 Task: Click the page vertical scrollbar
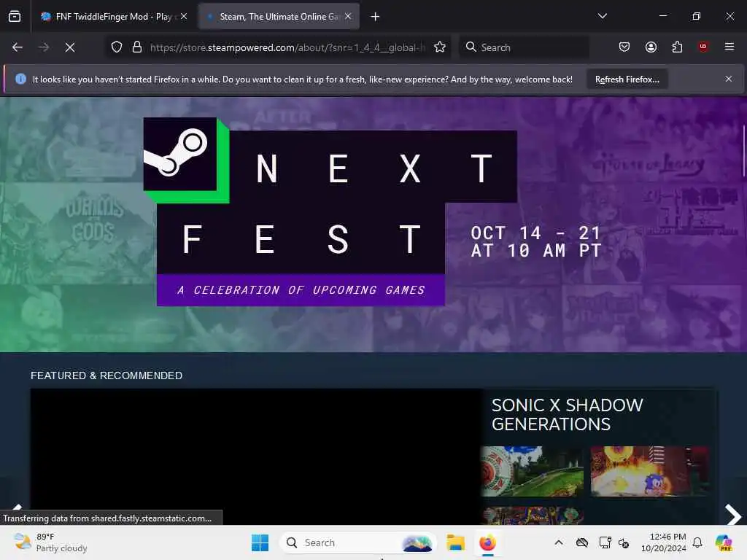coord(744,152)
